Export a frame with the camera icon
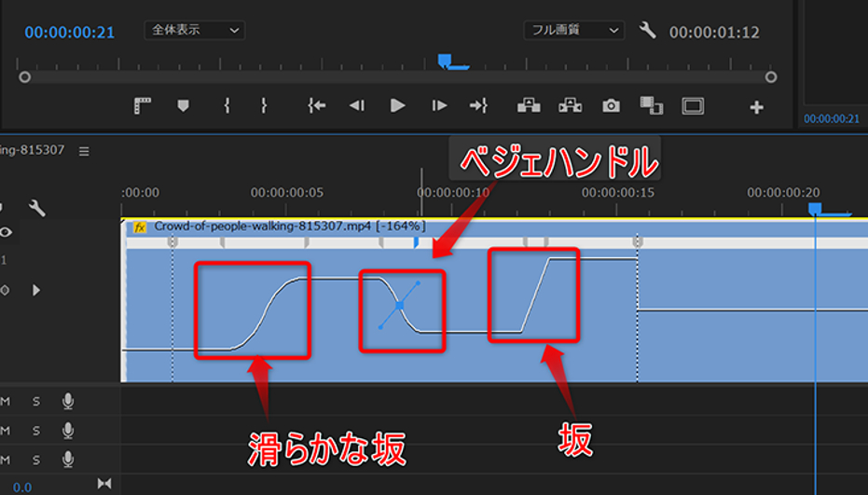Screen dimensions: 868x495 click(x=612, y=105)
